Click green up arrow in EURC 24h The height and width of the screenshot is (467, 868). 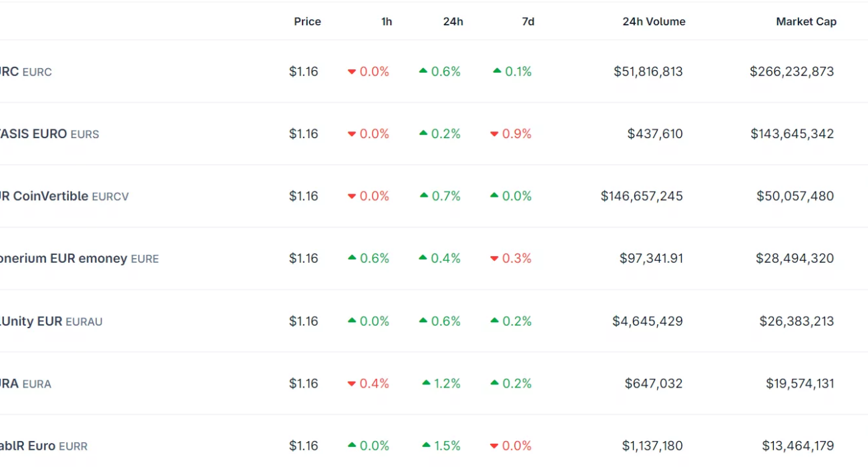pyautogui.click(x=423, y=71)
